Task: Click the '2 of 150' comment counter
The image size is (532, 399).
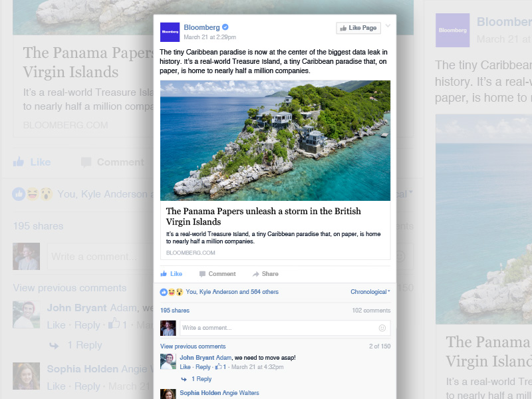Action: 380,346
